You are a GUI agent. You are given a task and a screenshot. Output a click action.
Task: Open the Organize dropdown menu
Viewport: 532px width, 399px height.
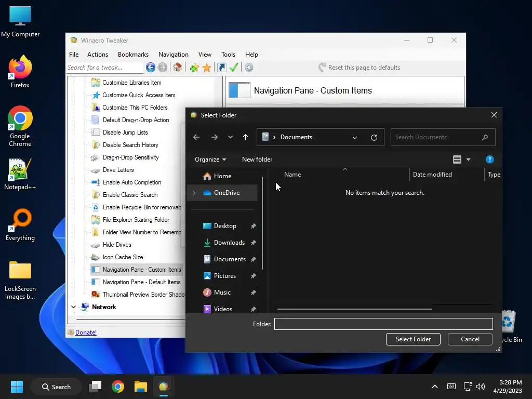pyautogui.click(x=210, y=159)
